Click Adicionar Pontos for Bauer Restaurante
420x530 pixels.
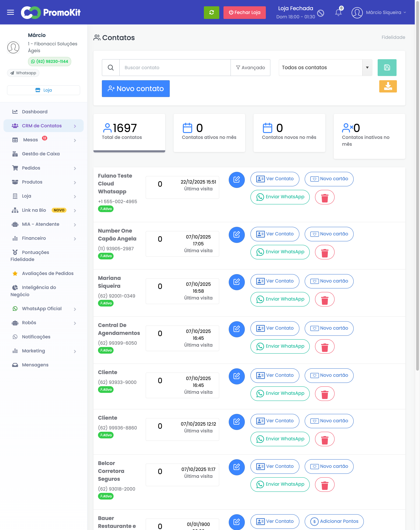(x=334, y=521)
